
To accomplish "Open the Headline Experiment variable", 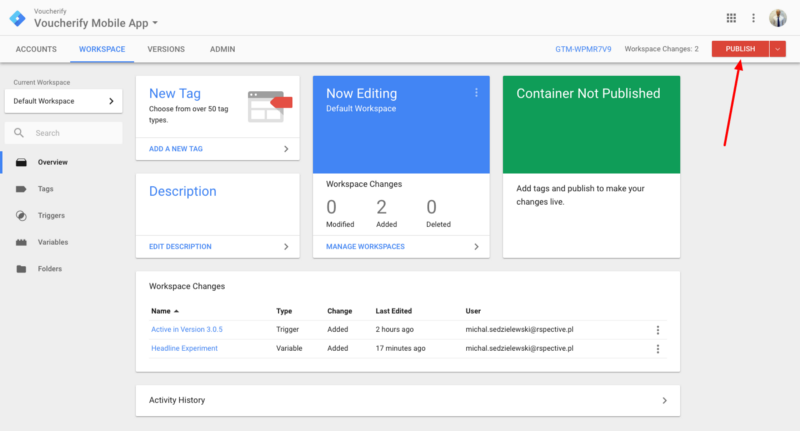I will click(x=184, y=348).
